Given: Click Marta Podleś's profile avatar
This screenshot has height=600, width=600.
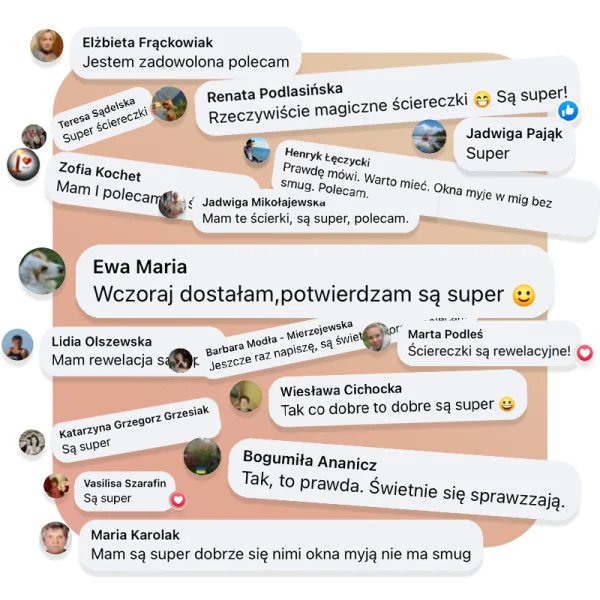Looking at the screenshot, I should click(x=376, y=337).
